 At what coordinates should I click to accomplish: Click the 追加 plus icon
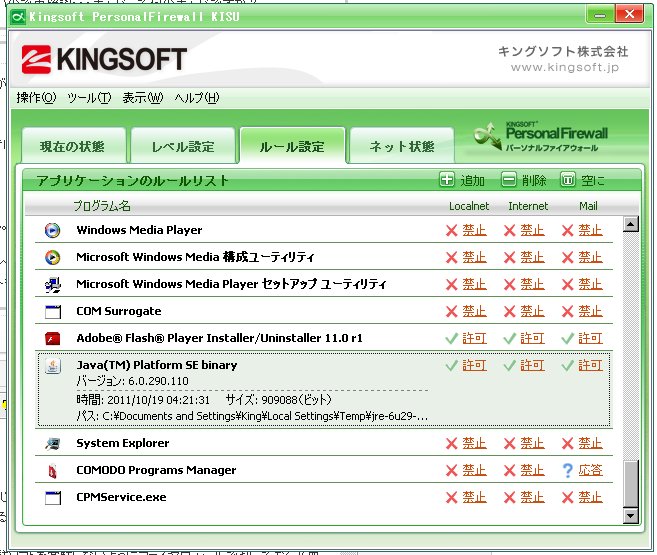point(447,180)
